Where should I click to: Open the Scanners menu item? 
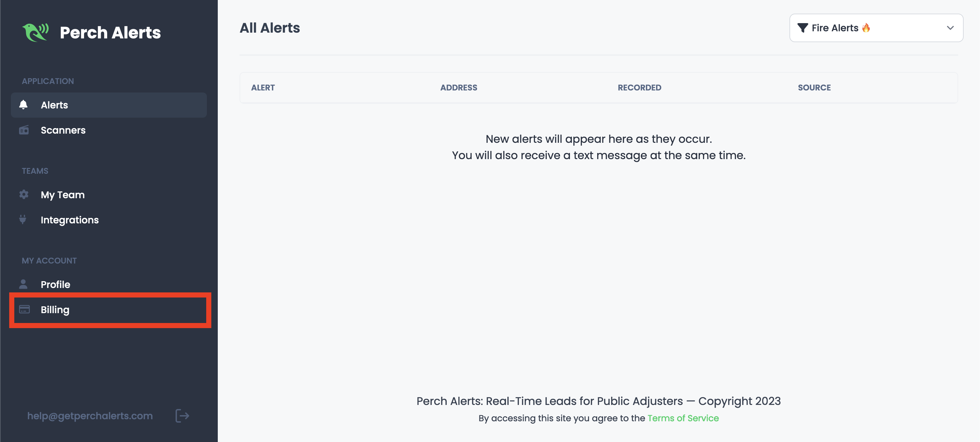tap(63, 130)
